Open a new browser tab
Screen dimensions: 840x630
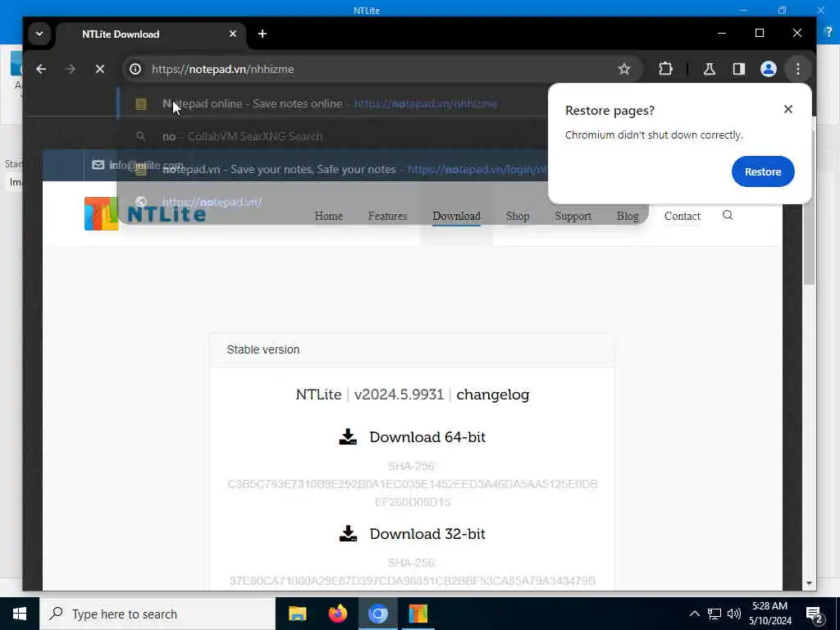pos(262,34)
